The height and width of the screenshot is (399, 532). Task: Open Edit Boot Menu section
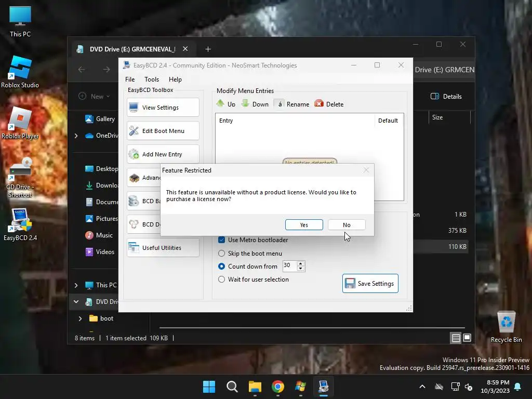click(x=163, y=130)
